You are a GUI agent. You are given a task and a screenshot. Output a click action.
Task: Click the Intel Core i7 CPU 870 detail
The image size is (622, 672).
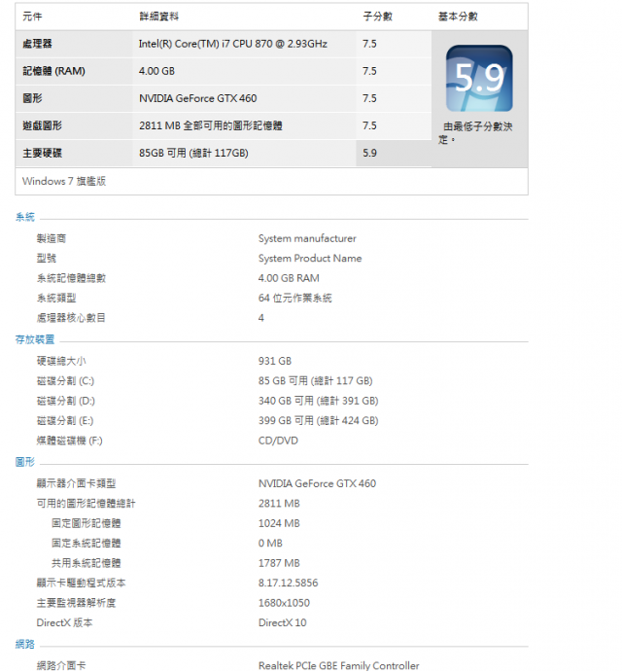pyautogui.click(x=233, y=44)
